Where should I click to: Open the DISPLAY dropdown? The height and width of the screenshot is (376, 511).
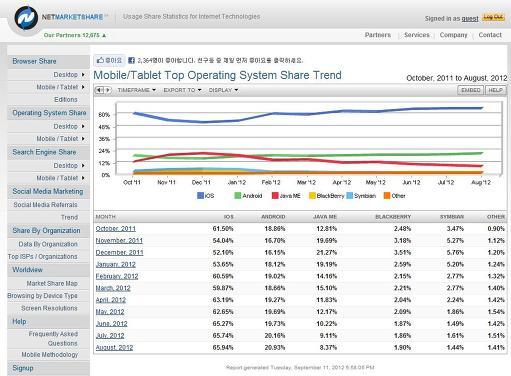point(223,90)
